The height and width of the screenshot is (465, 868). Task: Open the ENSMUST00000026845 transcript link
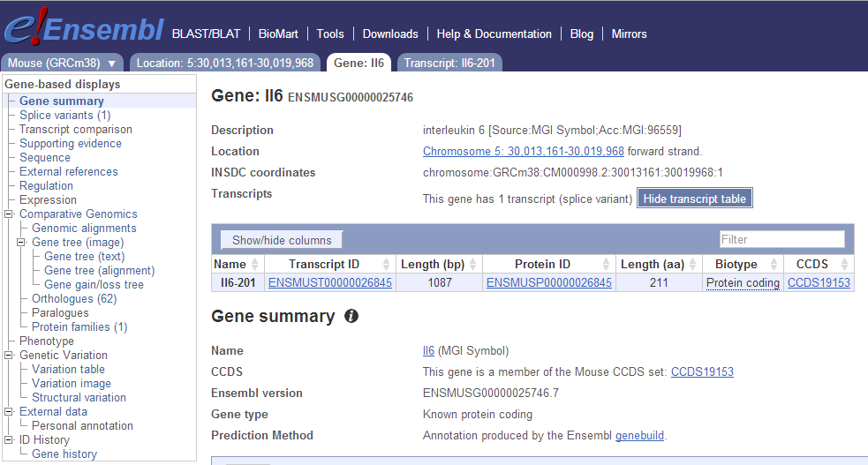330,283
